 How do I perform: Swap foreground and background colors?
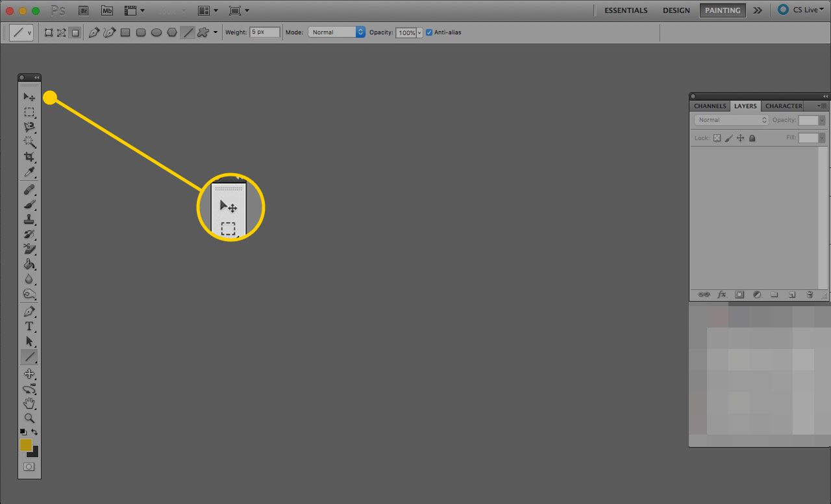click(x=34, y=432)
